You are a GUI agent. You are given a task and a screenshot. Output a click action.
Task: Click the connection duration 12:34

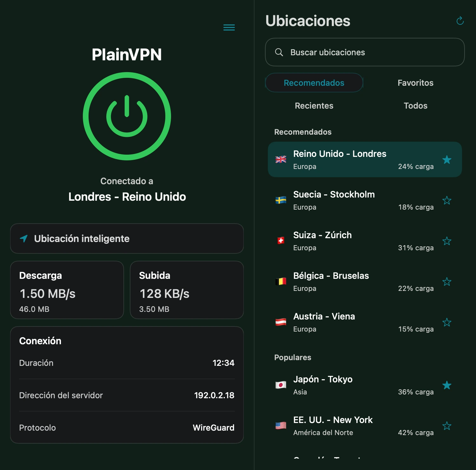223,363
